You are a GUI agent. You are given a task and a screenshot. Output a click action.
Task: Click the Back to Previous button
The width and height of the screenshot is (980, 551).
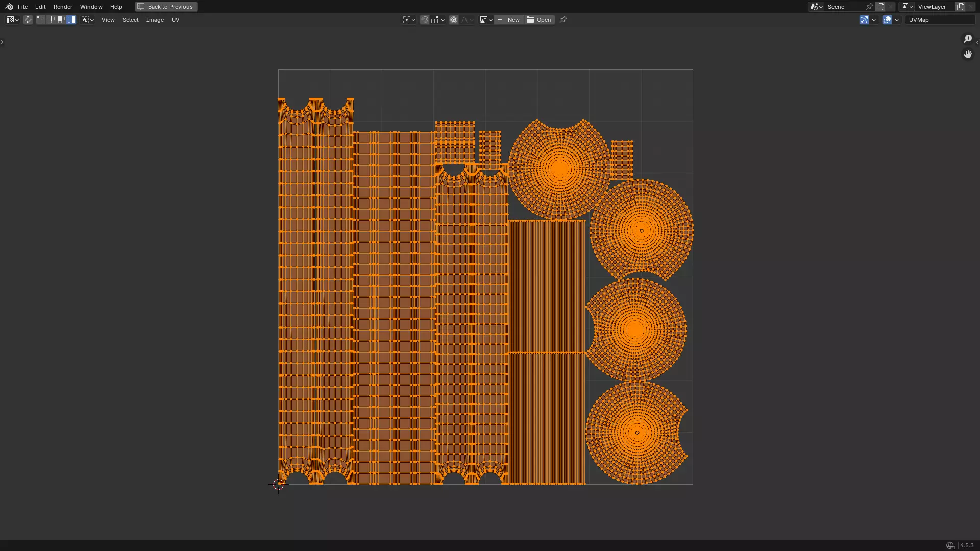coord(166,7)
